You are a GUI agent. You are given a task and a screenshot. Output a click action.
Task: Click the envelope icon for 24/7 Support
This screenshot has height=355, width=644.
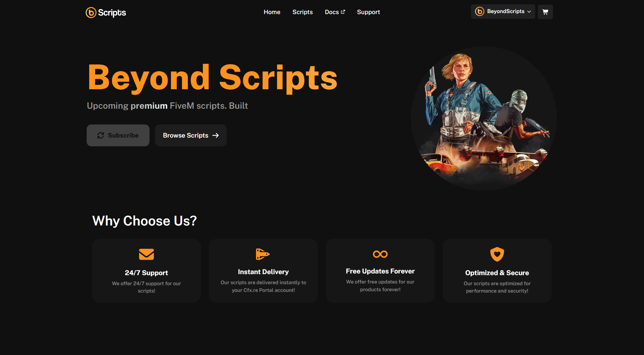(x=146, y=254)
